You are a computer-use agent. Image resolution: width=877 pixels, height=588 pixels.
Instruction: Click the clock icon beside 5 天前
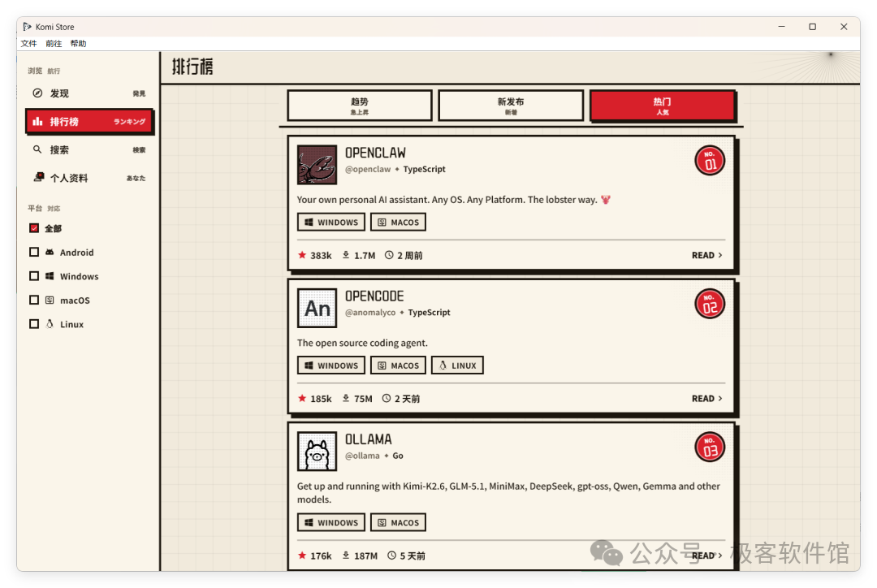[x=391, y=556]
